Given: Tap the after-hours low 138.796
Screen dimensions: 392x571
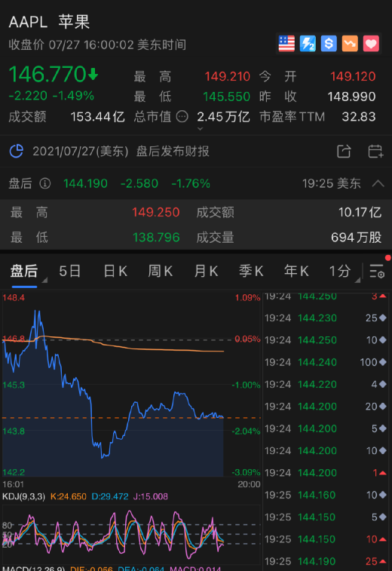Looking at the screenshot, I should (156, 238).
